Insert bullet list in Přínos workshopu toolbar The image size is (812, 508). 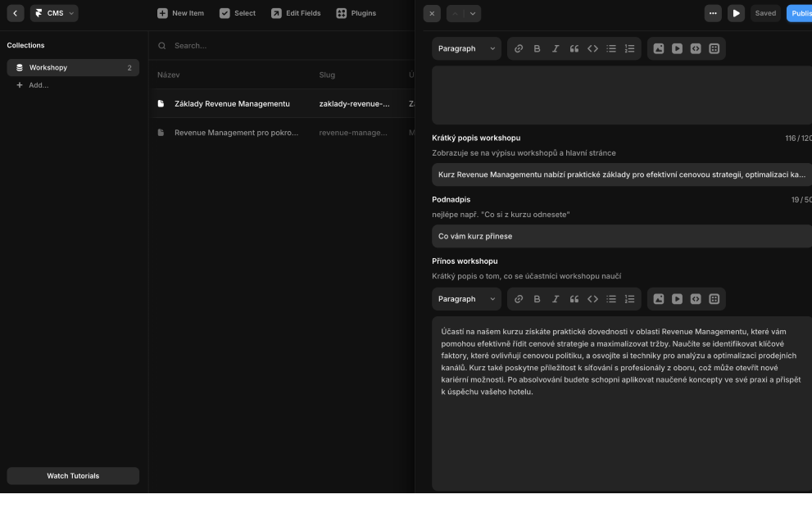click(x=611, y=299)
